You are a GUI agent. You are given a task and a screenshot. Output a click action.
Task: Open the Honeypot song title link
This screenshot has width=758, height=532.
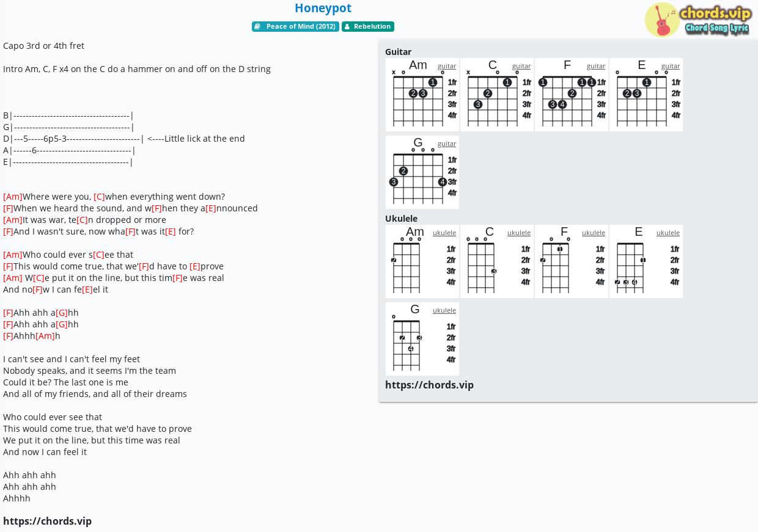pos(323,8)
